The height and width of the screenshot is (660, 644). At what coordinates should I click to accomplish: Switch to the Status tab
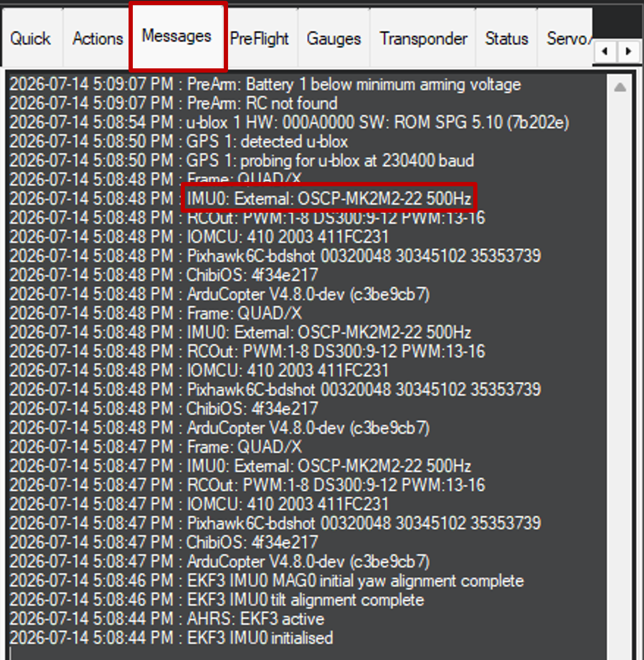pyautogui.click(x=506, y=39)
